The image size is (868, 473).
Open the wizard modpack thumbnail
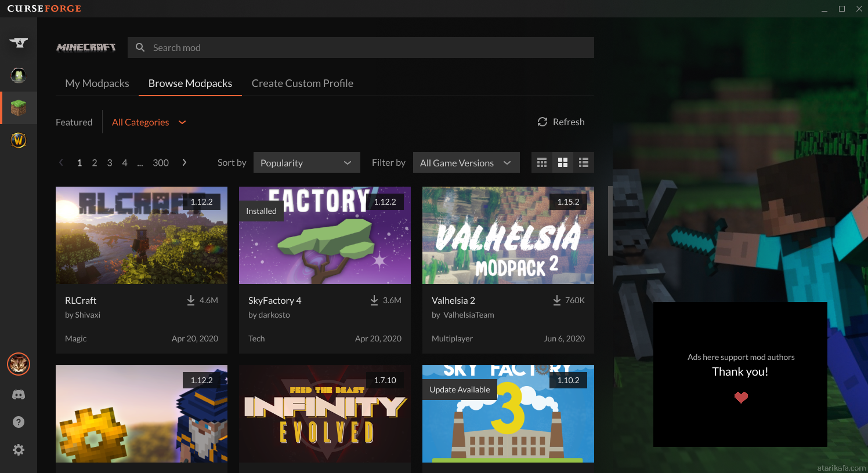(x=142, y=414)
